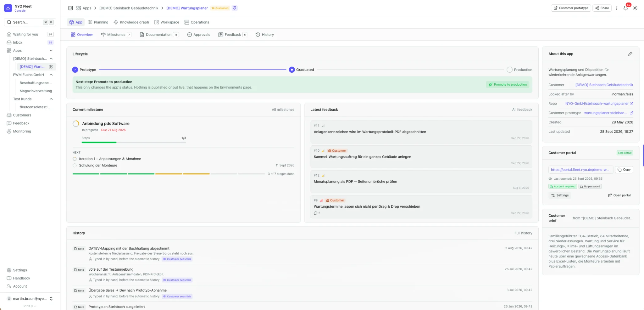
Task: Open Monitoring in the sidebar
Action: 22,131
